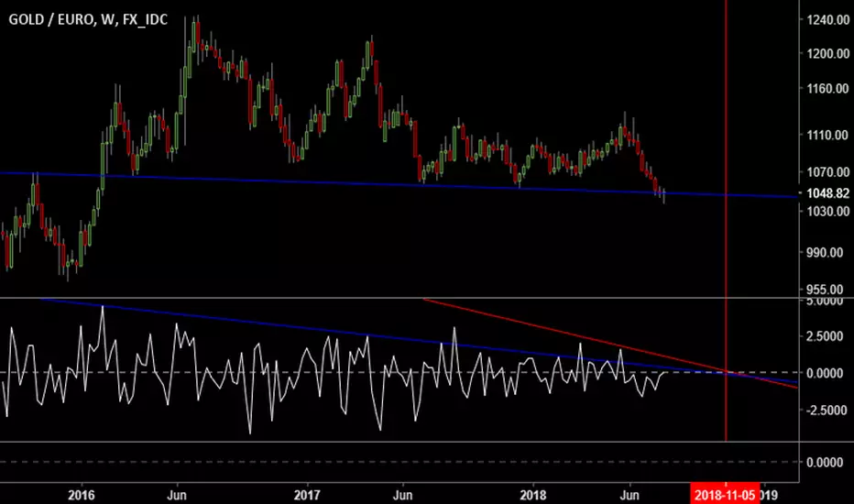Click the GOLD / EURO, W, FX_IDC chart title
Viewport: 854px width, 504px height.
click(x=88, y=19)
